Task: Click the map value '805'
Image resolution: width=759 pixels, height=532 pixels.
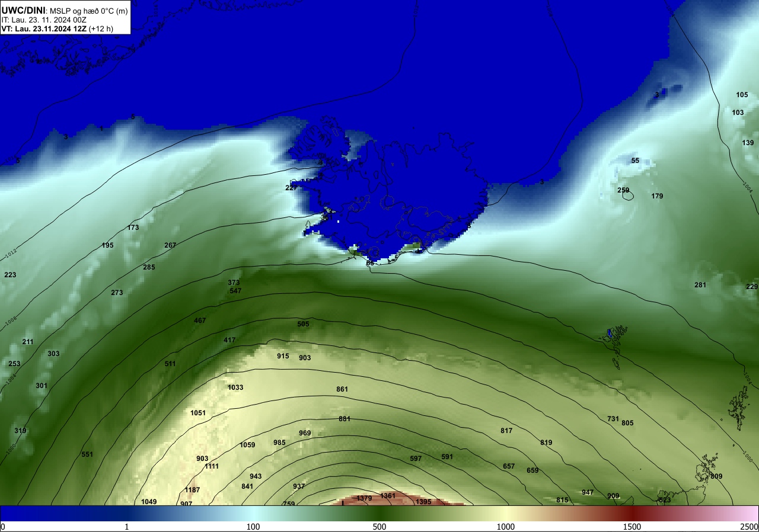Action: pyautogui.click(x=628, y=423)
